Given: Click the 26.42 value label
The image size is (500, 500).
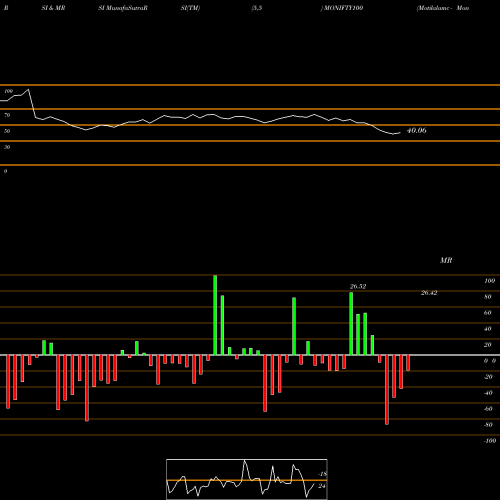Looking at the screenshot, I should [x=429, y=293].
